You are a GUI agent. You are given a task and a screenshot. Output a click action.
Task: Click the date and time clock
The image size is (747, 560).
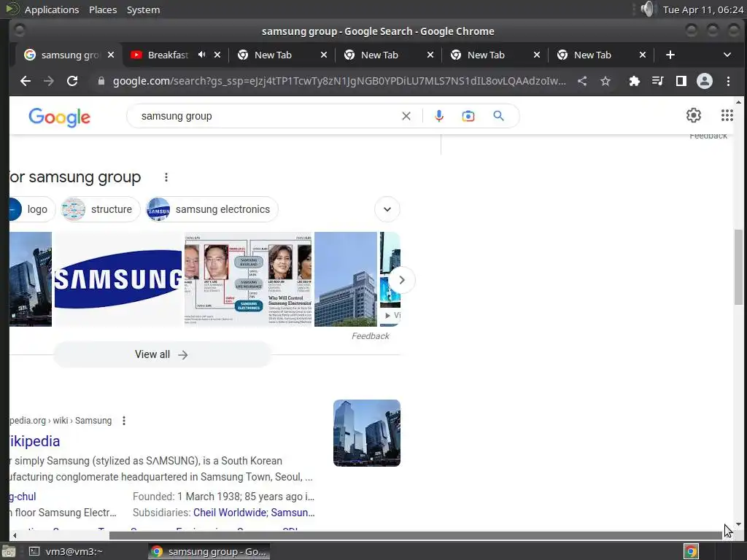click(x=703, y=9)
